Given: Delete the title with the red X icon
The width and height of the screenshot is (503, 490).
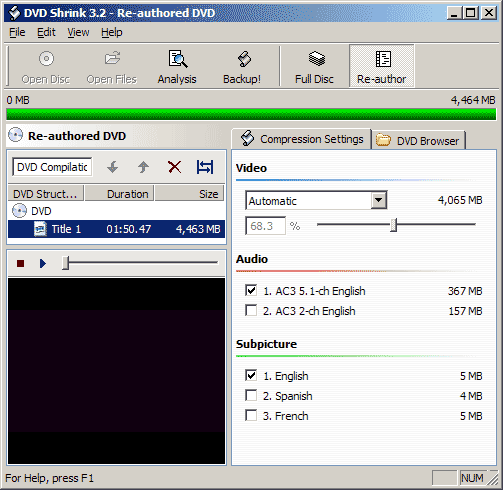Looking at the screenshot, I should click(x=174, y=167).
